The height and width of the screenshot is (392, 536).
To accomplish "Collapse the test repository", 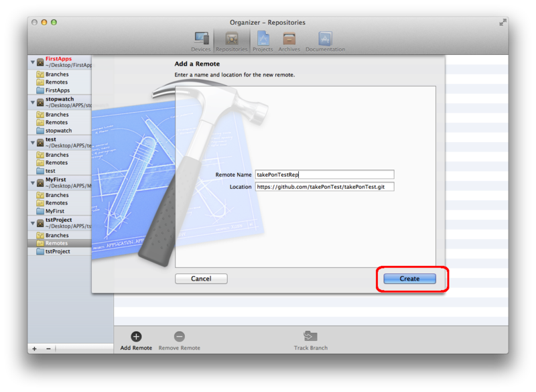I will (32, 143).
